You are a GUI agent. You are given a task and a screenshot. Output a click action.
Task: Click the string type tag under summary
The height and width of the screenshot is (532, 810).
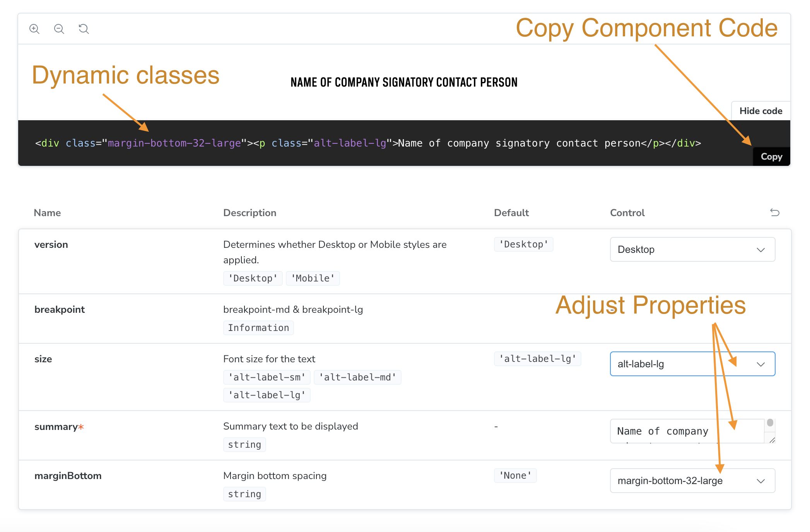coord(244,445)
